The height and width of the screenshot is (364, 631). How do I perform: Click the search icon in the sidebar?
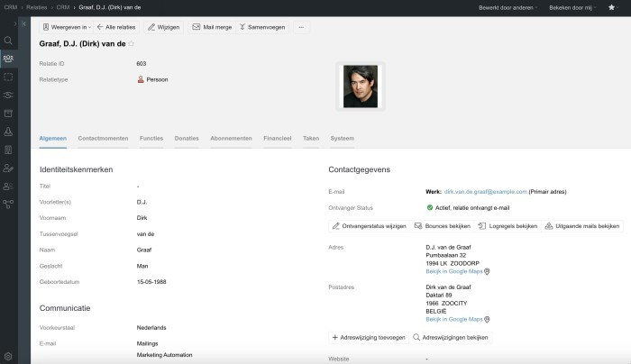pyautogui.click(x=8, y=41)
